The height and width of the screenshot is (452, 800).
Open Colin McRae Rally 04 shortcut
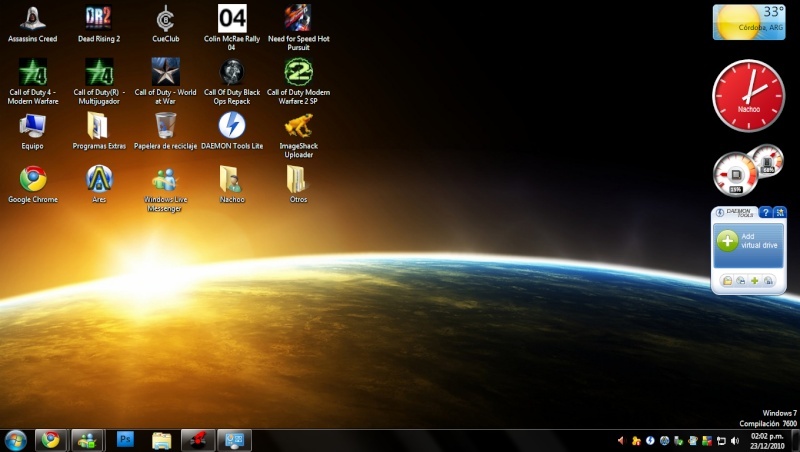[232, 28]
